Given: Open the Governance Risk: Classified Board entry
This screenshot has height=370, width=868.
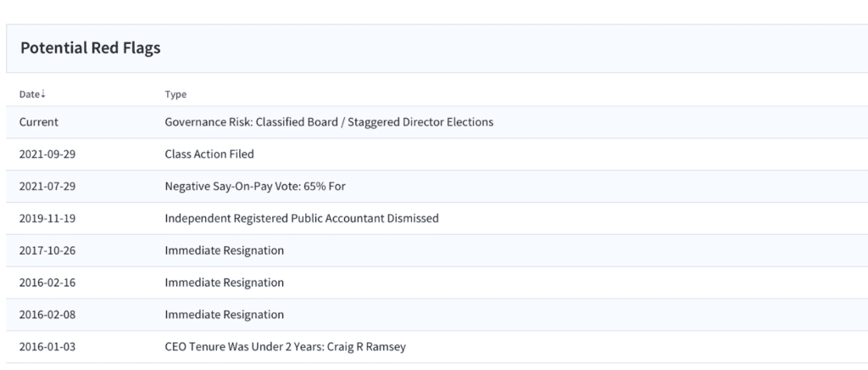Looking at the screenshot, I should (329, 122).
